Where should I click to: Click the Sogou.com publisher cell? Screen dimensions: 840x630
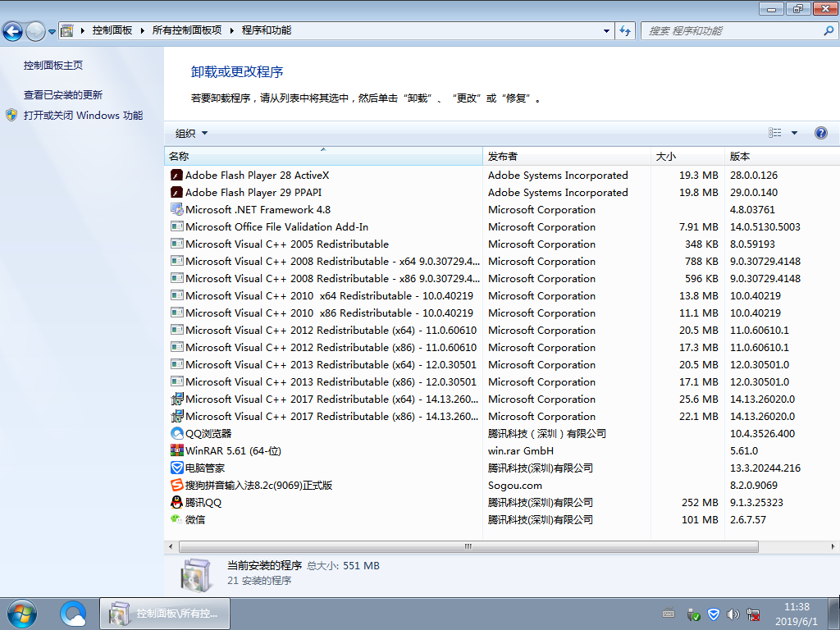point(515,486)
